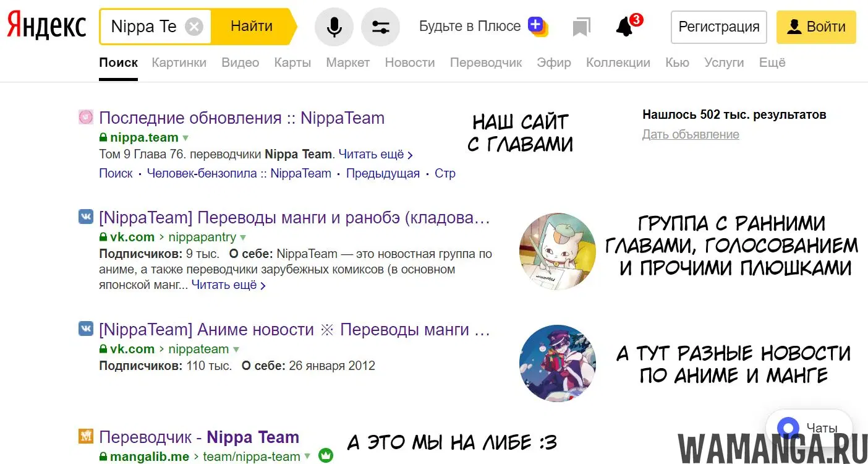Click the Нашлось 502 тыс. результатов text
Viewport: 868px width, 464px height.
coord(734,114)
